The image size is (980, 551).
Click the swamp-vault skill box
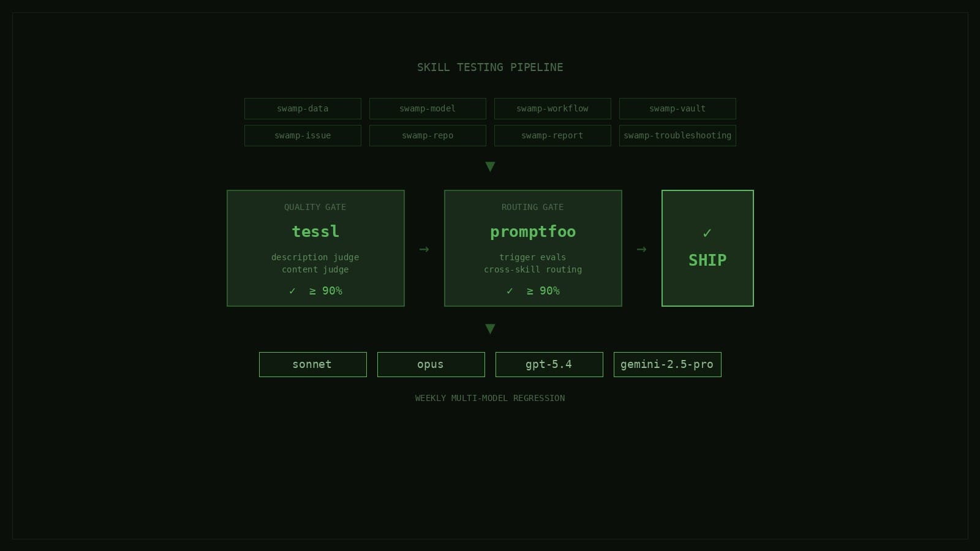[677, 108]
